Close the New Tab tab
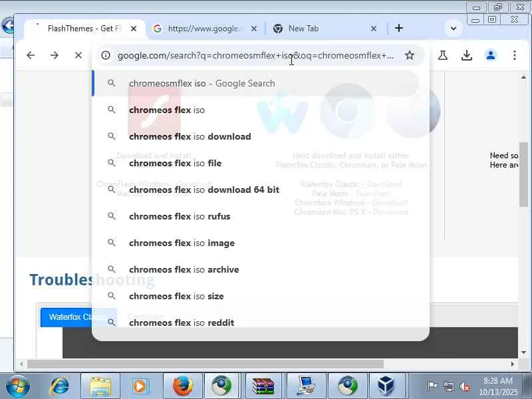The width and height of the screenshot is (532, 399). pos(374,29)
